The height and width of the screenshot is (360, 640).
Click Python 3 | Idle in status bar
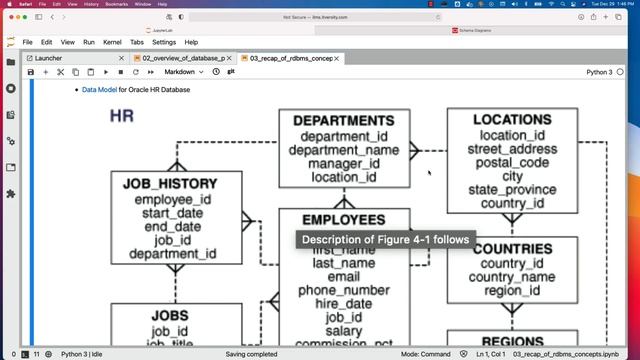[82, 354]
